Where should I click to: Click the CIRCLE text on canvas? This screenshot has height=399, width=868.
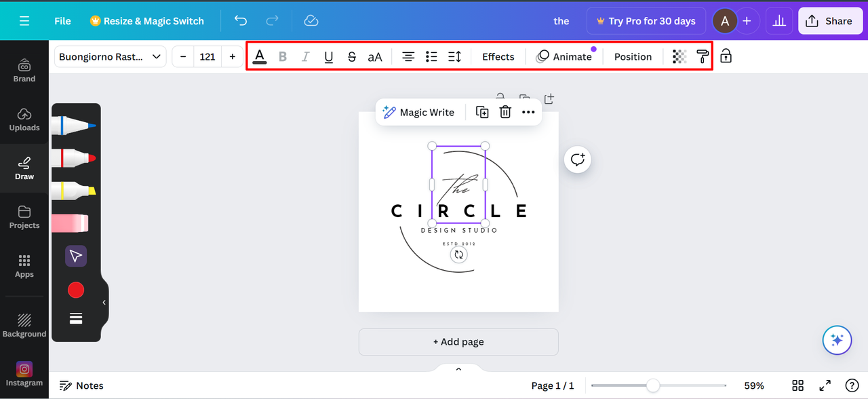459,211
